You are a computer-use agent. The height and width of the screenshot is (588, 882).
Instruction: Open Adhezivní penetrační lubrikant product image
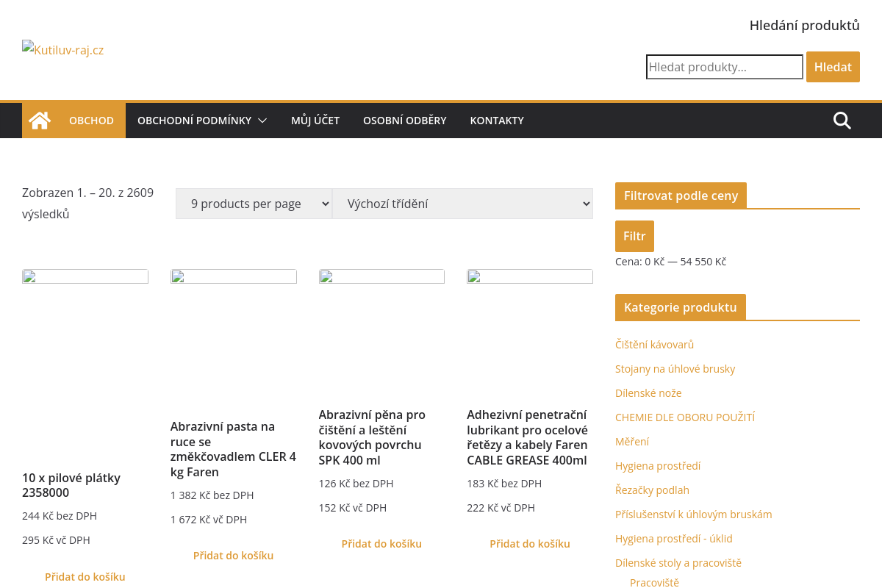coord(529,277)
